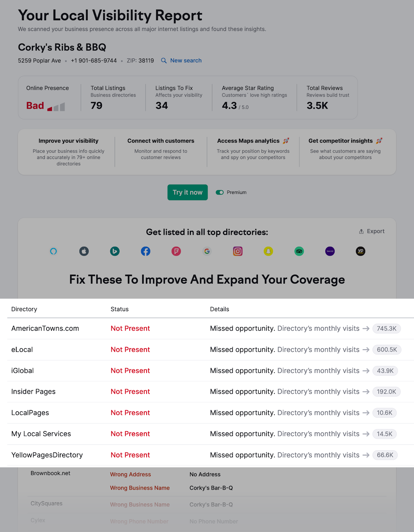Click the Apple directory icon
Image resolution: width=414 pixels, height=532 pixels.
tap(84, 251)
